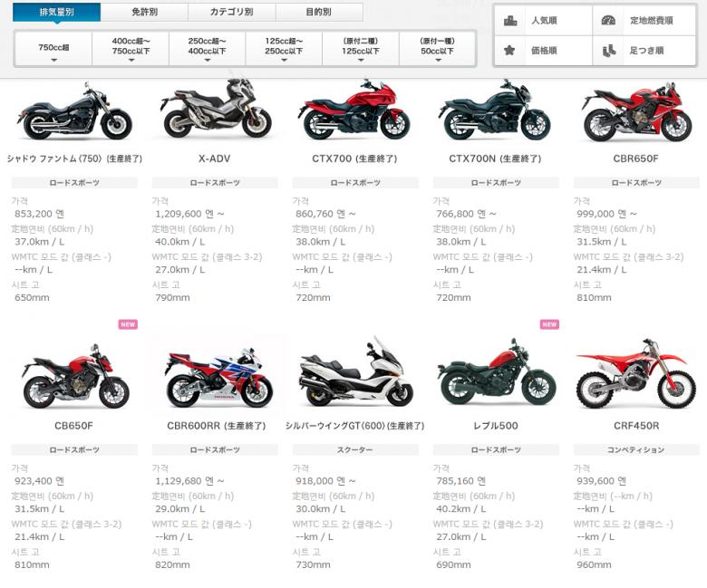Screen dimensions: 707x588
Task: Click the red CTX700 motorcycle image
Action: coord(353,111)
